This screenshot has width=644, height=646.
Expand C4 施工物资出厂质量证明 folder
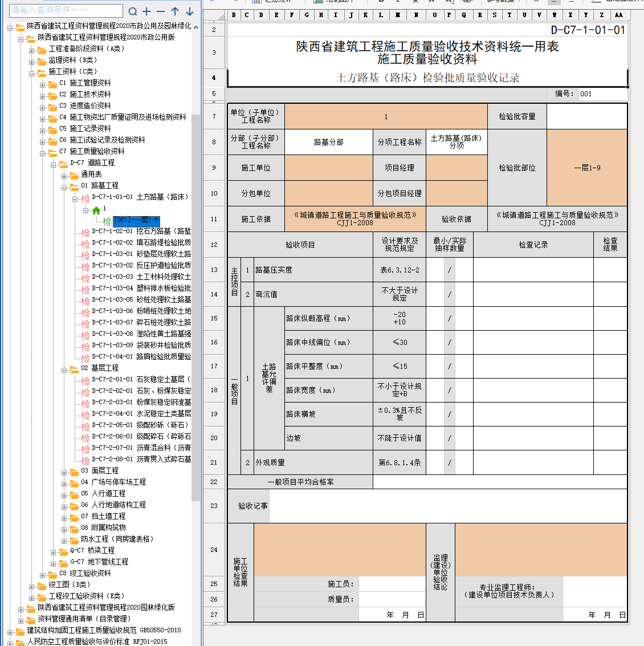tap(42, 120)
